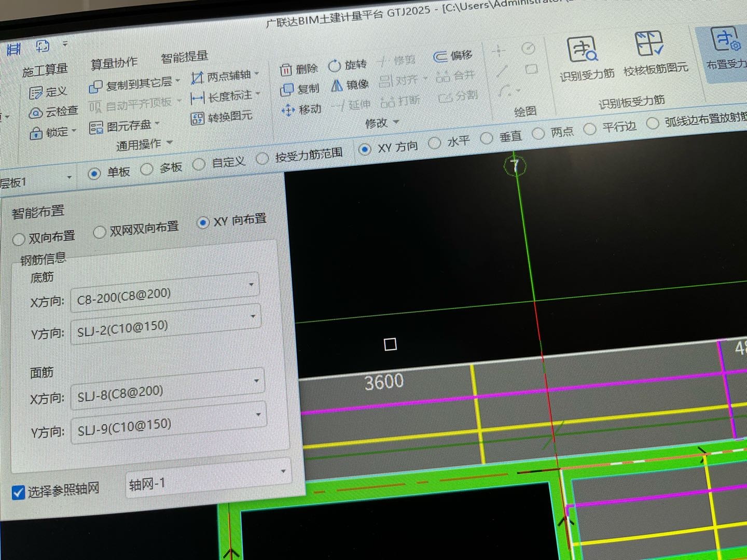Click the 对齐 align tool
Viewport: 747px width, 560px height.
[403, 80]
